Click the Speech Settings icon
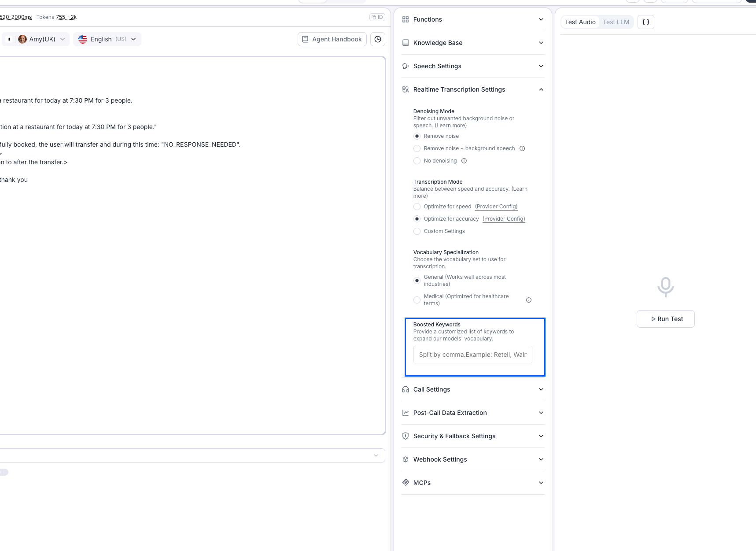The image size is (756, 551). tap(406, 66)
